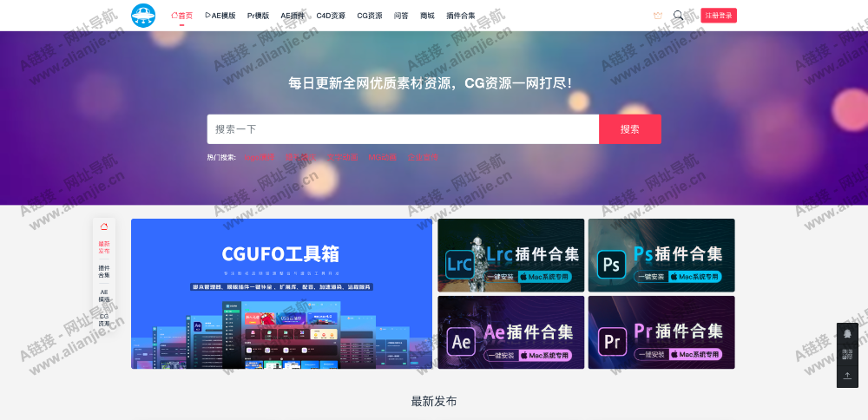Click the back-to-top arrow icon
868x420 pixels.
[x=847, y=376]
